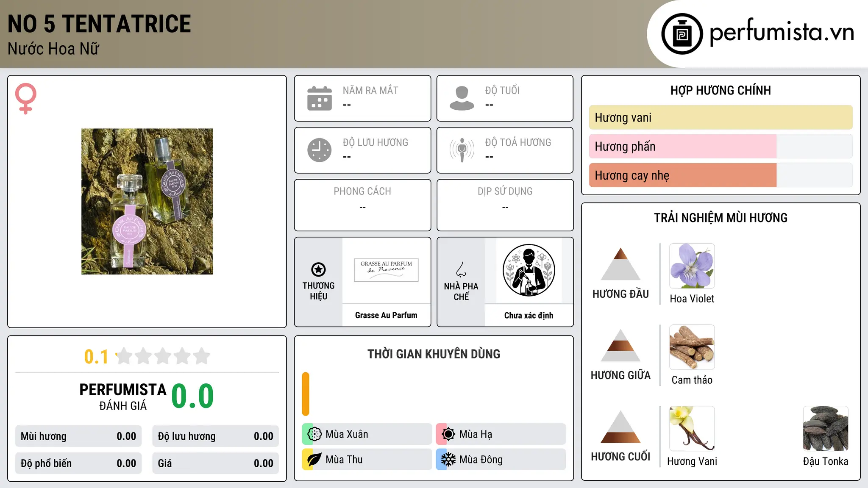The width and height of the screenshot is (868, 488).
Task: Click the DỊP SỬ DỤNG heading
Action: pos(505,191)
